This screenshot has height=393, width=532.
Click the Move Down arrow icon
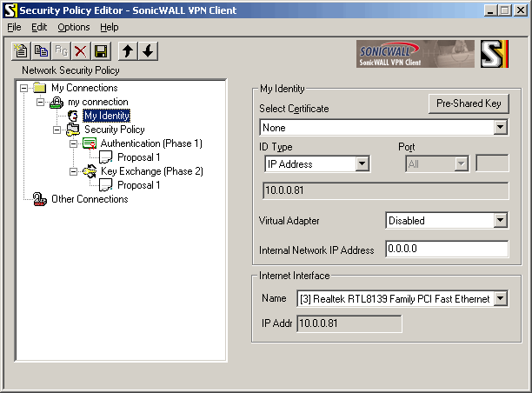click(148, 51)
